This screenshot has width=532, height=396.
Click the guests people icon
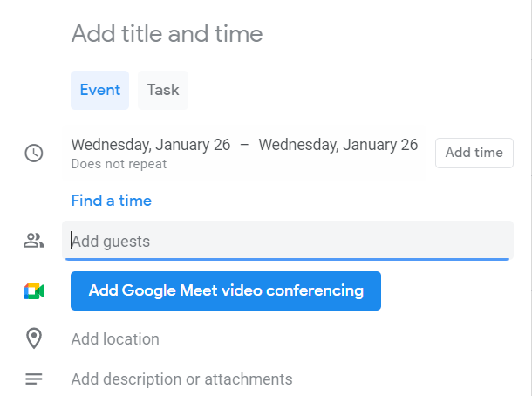(33, 241)
